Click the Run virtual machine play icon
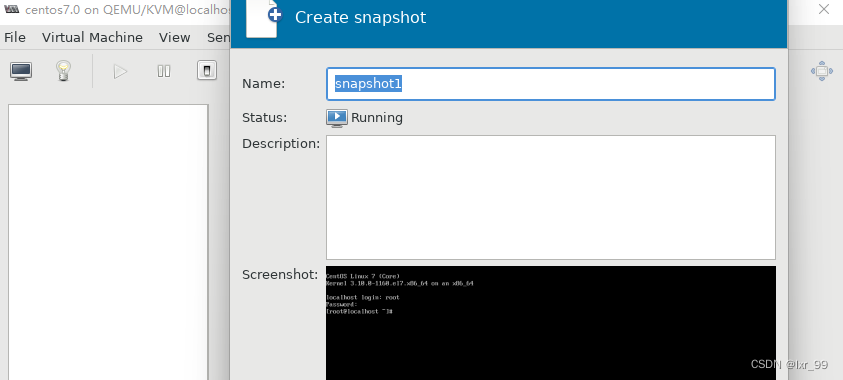The width and height of the screenshot is (843, 380). point(120,71)
